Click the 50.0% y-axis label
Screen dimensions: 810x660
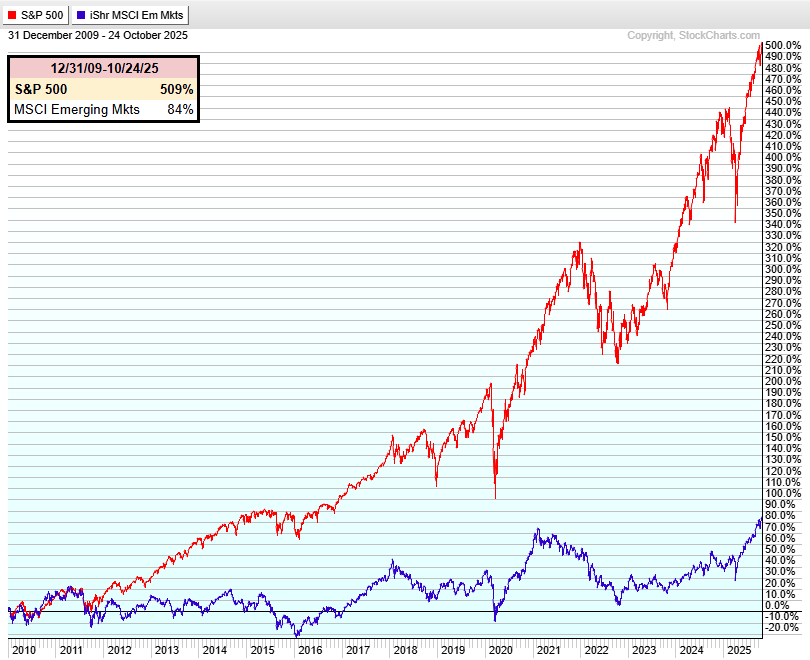pos(780,549)
